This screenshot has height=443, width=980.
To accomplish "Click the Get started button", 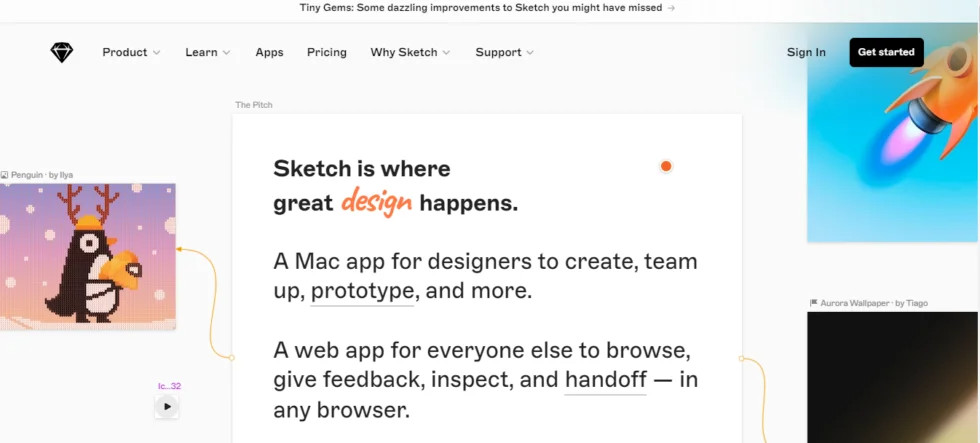I will pyautogui.click(x=886, y=52).
